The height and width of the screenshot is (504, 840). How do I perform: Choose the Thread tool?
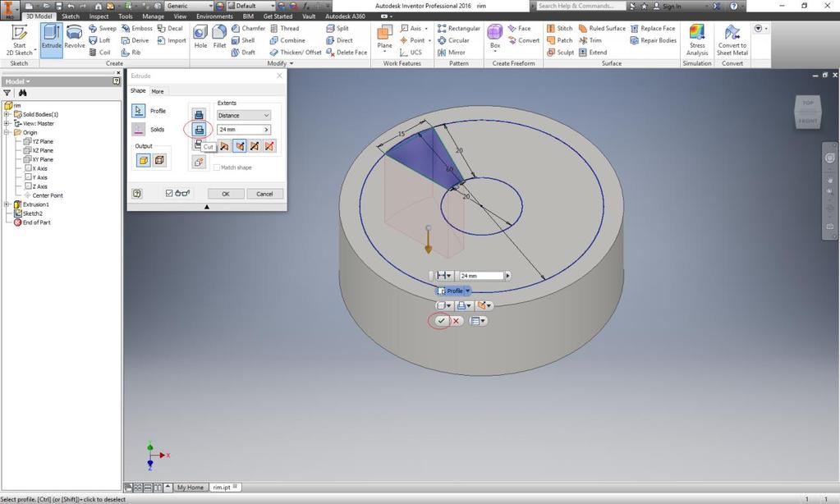click(x=284, y=29)
